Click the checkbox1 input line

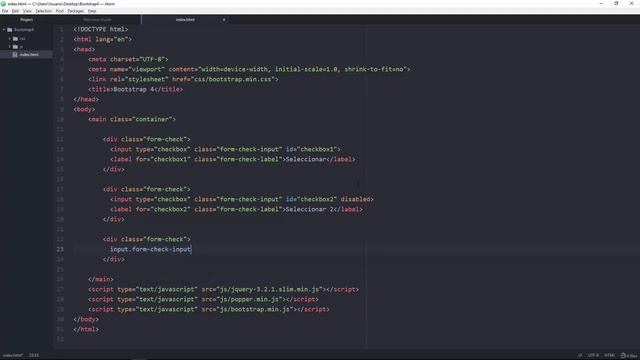click(225, 149)
